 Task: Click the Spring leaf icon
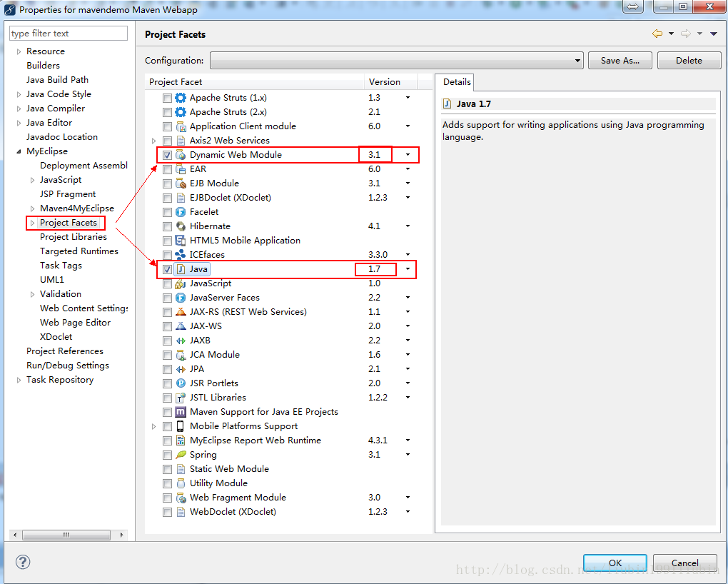point(181,455)
